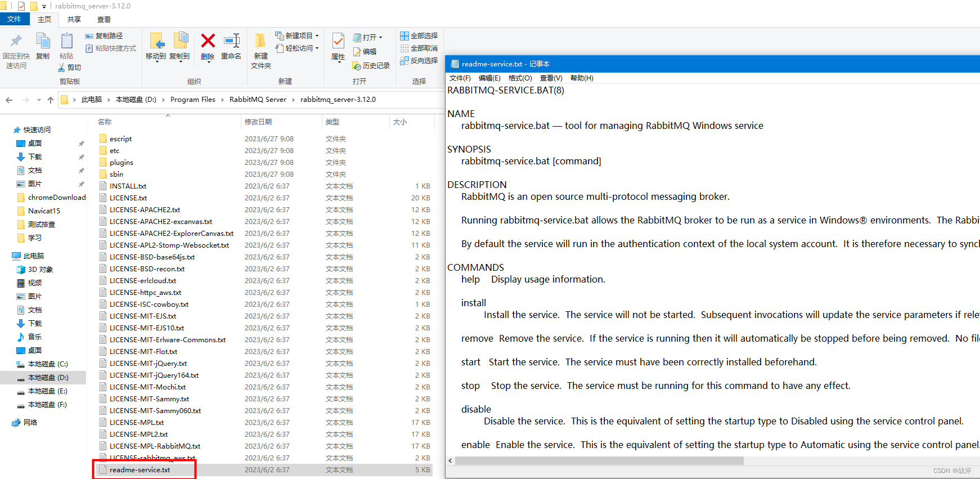Switch to the 共享 (Share) tab
Screen dimensions: 980x479
point(74,20)
